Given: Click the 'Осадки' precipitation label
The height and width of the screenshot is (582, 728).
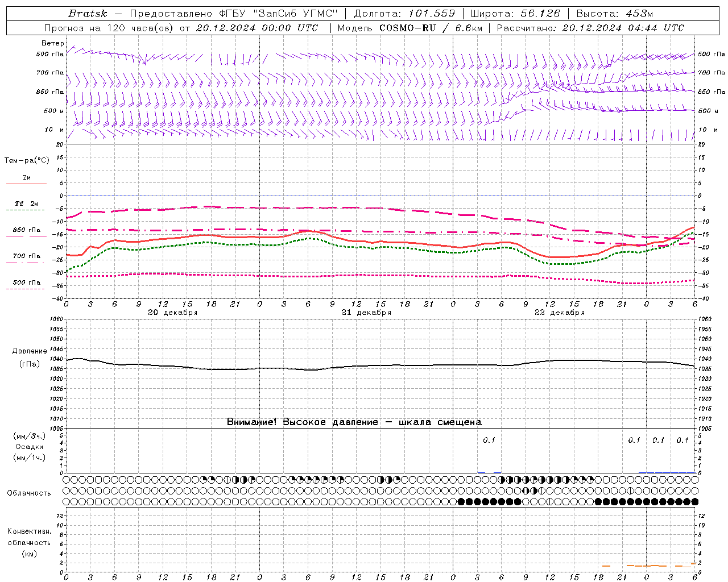Looking at the screenshot, I should pyautogui.click(x=29, y=447).
